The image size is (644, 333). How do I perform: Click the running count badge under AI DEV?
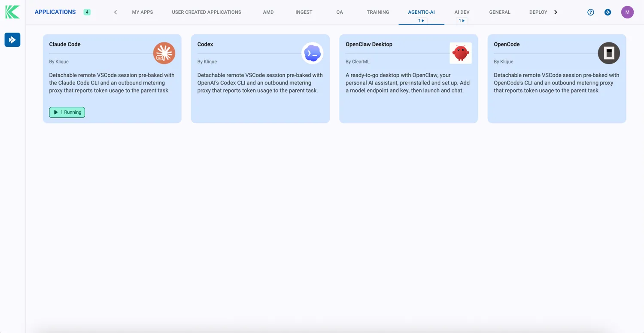pyautogui.click(x=462, y=21)
